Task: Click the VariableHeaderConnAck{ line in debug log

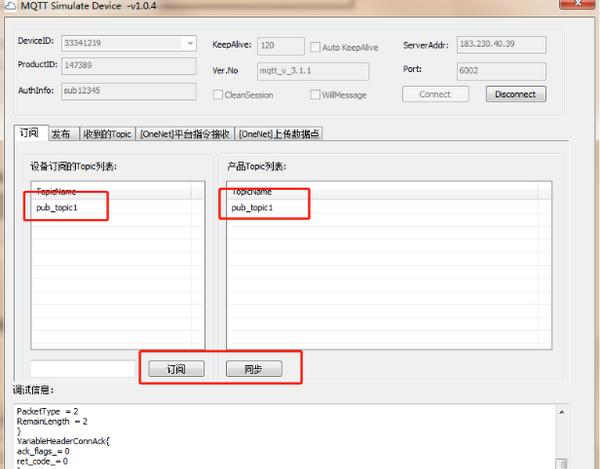Action: [x=63, y=441]
